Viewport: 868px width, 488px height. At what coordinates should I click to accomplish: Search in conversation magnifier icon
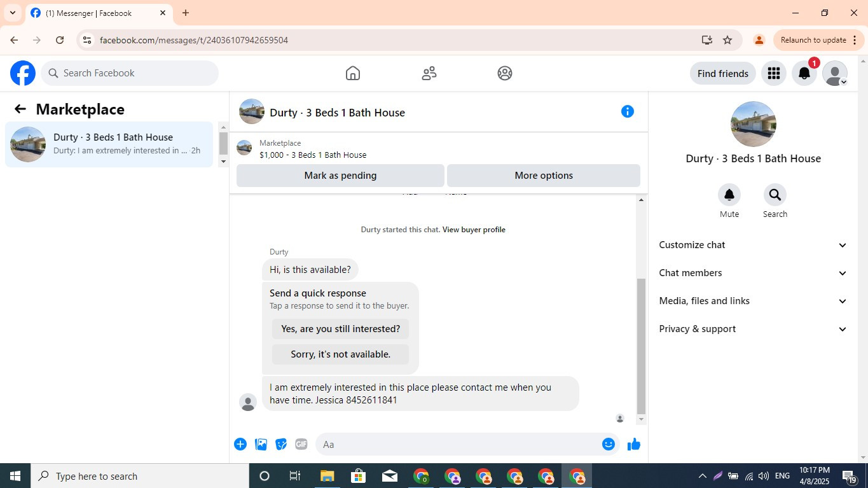[775, 194]
